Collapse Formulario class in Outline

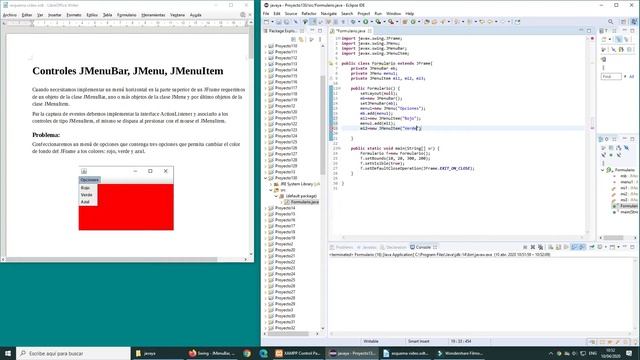(602, 170)
